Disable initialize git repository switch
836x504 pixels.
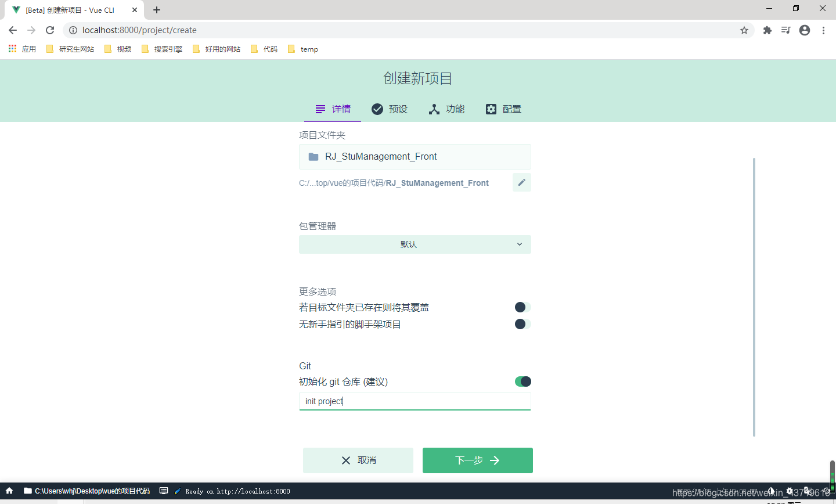pos(523,381)
